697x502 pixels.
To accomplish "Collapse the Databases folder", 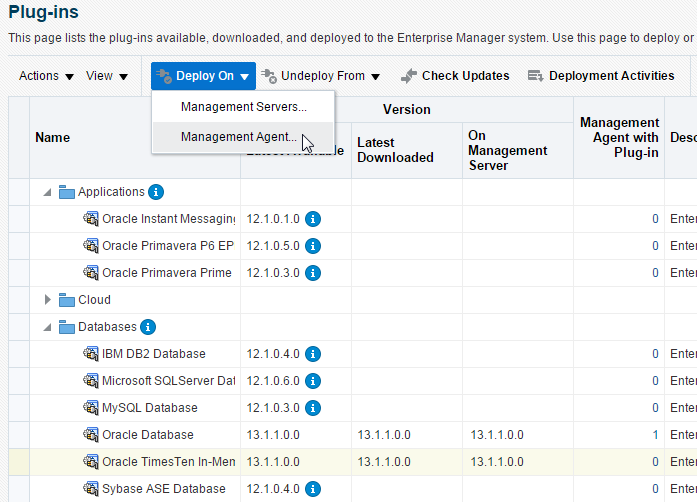I will click(x=47, y=328).
